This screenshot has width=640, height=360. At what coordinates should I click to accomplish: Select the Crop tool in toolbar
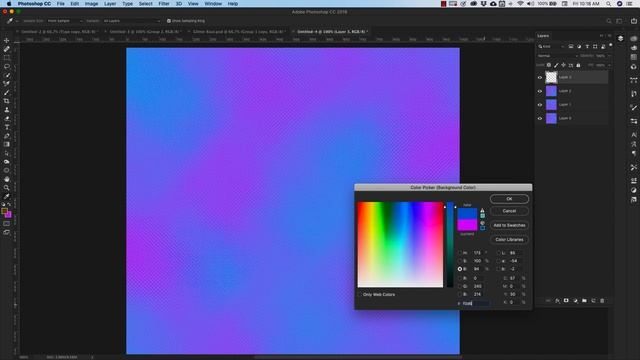7,101
